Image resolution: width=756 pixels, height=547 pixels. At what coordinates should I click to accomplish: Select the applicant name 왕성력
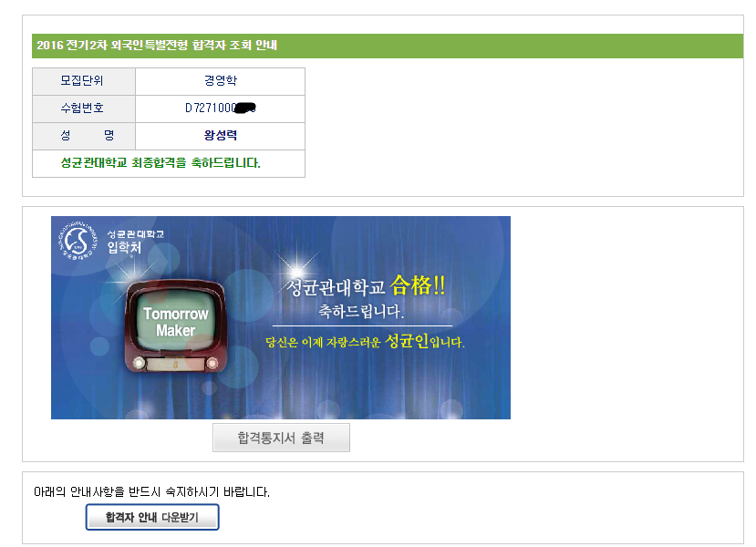[x=221, y=136]
